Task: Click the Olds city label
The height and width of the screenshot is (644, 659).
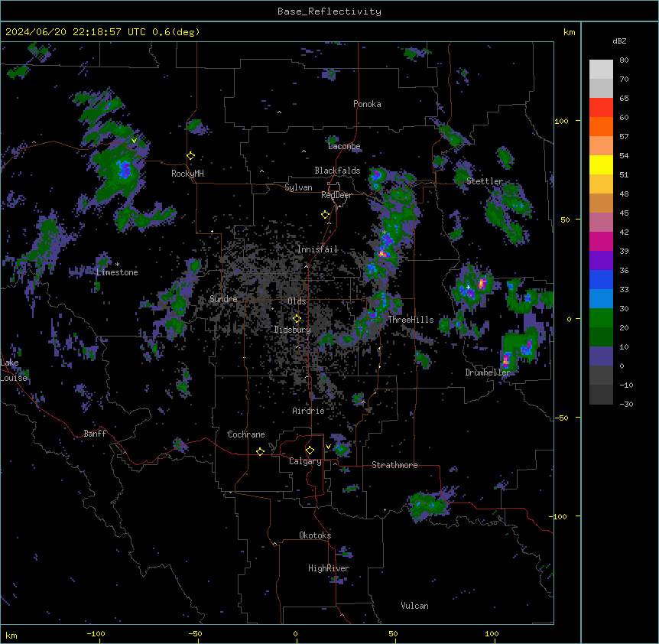Action: (x=297, y=301)
